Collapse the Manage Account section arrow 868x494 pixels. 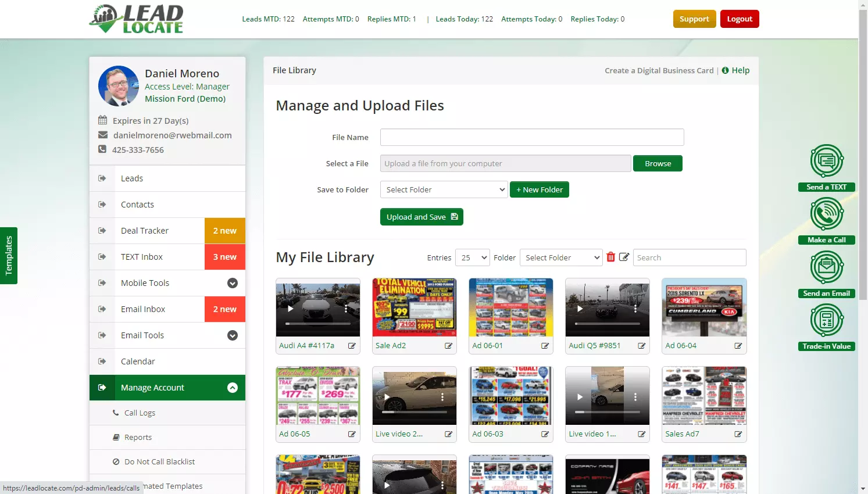point(233,388)
